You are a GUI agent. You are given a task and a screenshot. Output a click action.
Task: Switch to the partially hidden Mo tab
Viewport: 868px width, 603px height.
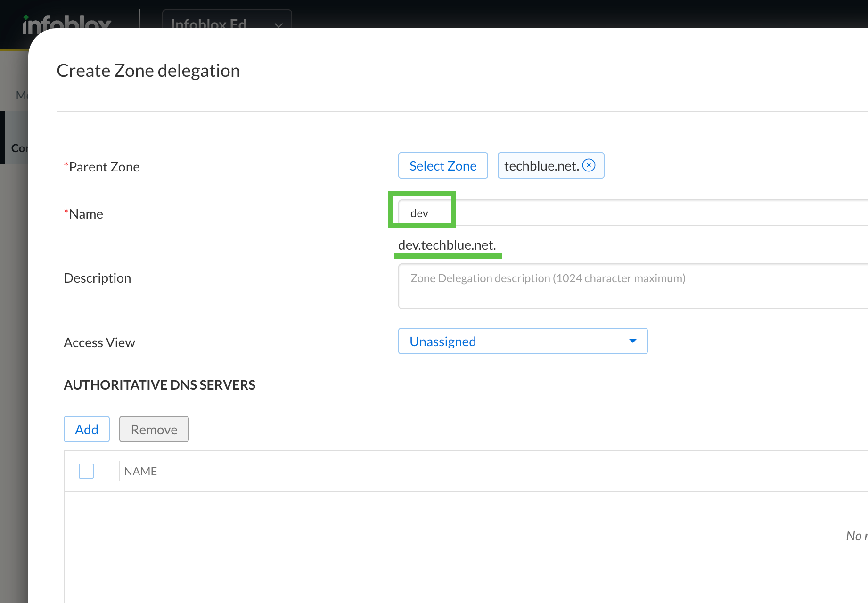coord(21,96)
